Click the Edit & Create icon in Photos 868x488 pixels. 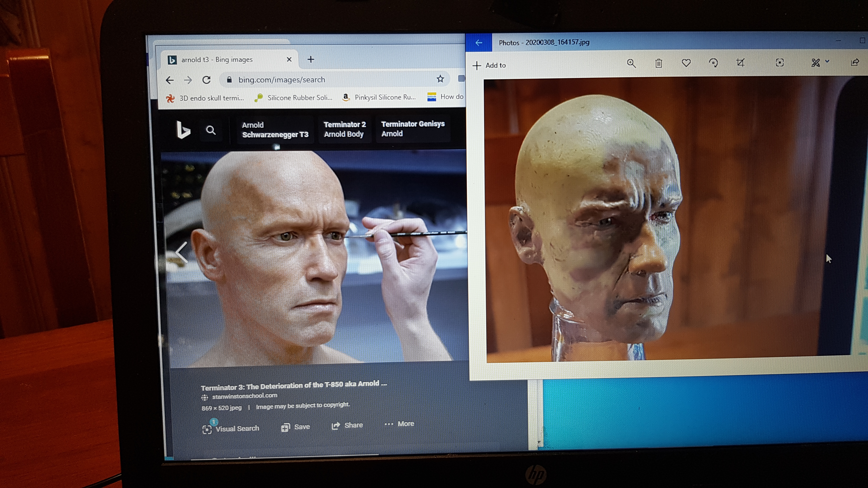pos(815,63)
